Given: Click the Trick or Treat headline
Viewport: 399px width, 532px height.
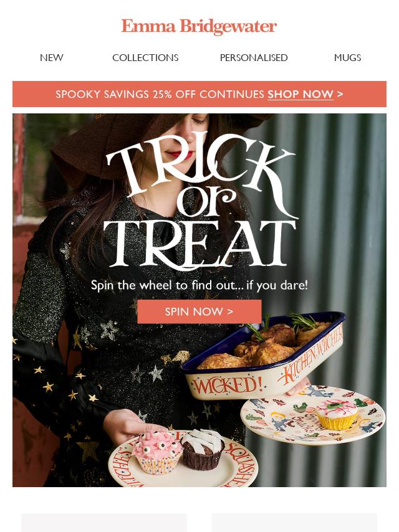Looking at the screenshot, I should [200, 200].
